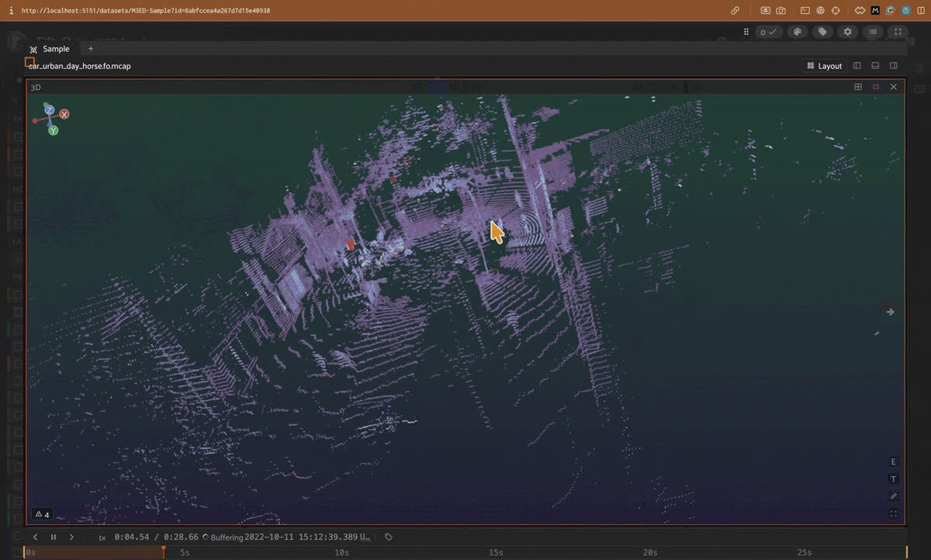Toggle the fullscreen corners icon
Image resolution: width=931 pixels, height=560 pixels.
click(x=898, y=32)
